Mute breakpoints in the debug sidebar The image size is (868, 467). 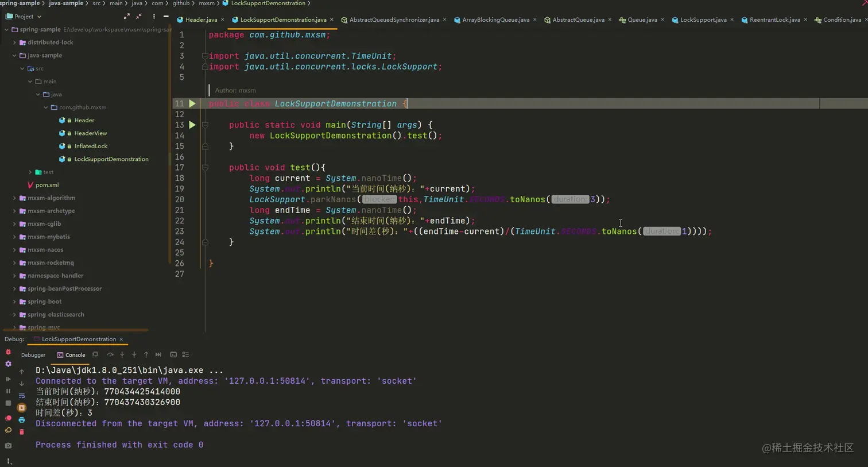point(8,430)
